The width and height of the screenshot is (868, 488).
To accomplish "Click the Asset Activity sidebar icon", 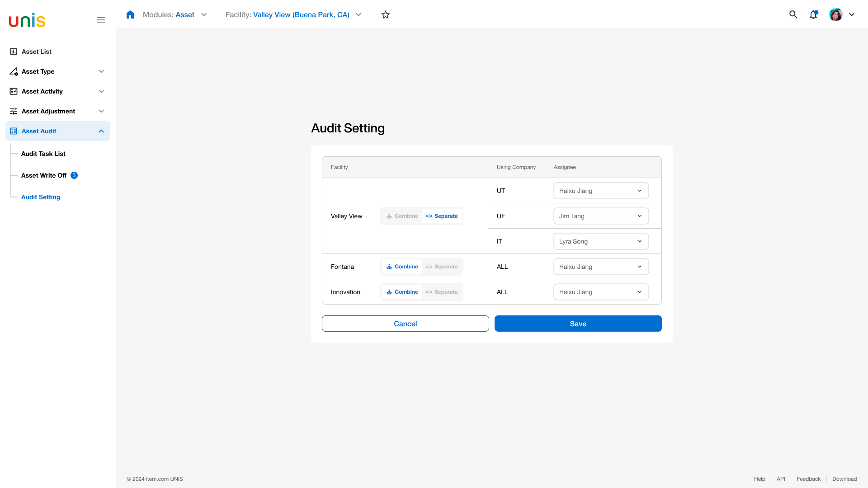I will tap(14, 91).
